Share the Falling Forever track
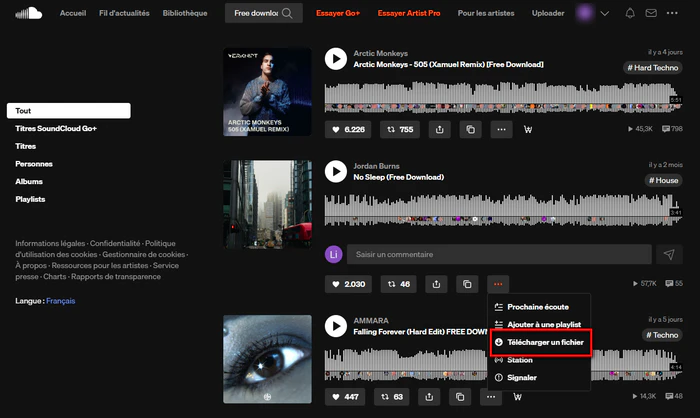The width and height of the screenshot is (700, 418). point(429,397)
